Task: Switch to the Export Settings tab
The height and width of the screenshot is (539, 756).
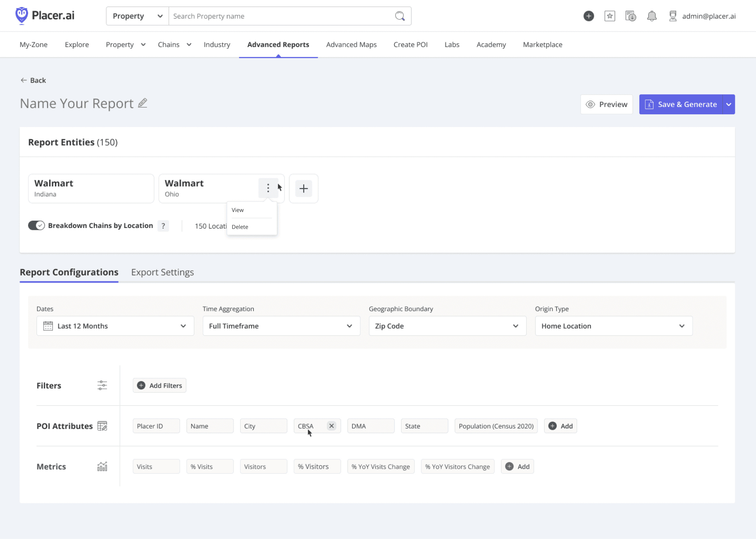Action: [x=162, y=272]
